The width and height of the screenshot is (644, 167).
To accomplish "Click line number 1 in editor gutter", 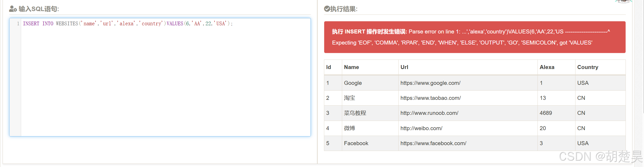I will pyautogui.click(x=18, y=23).
